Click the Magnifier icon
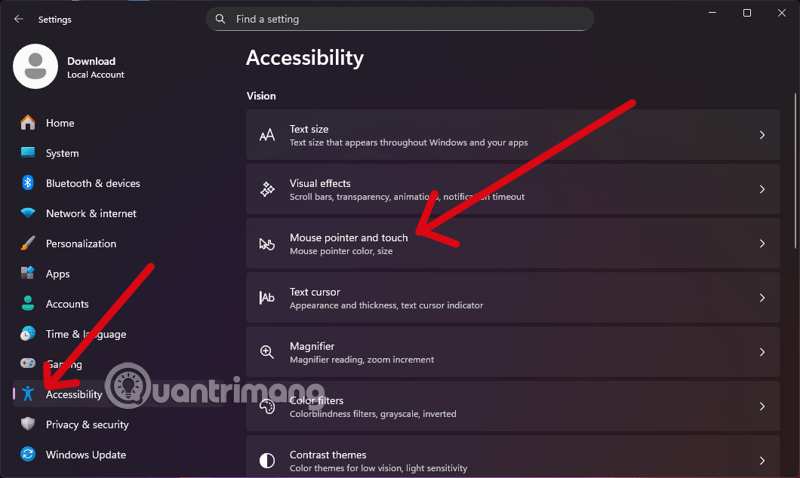Screen dimensions: 800x478 point(267,352)
